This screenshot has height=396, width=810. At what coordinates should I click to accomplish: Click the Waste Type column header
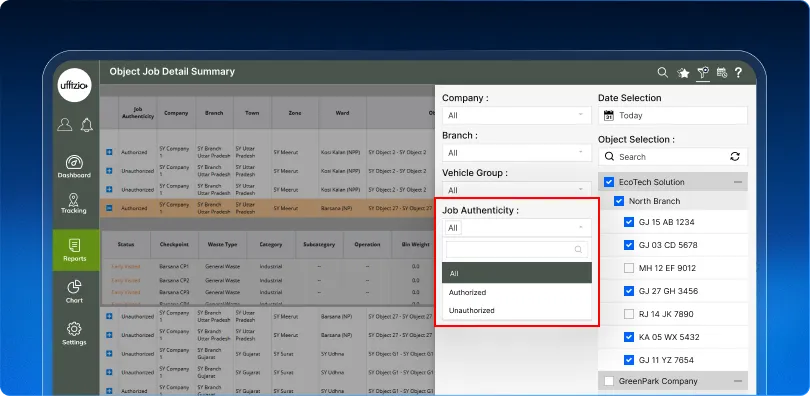223,245
